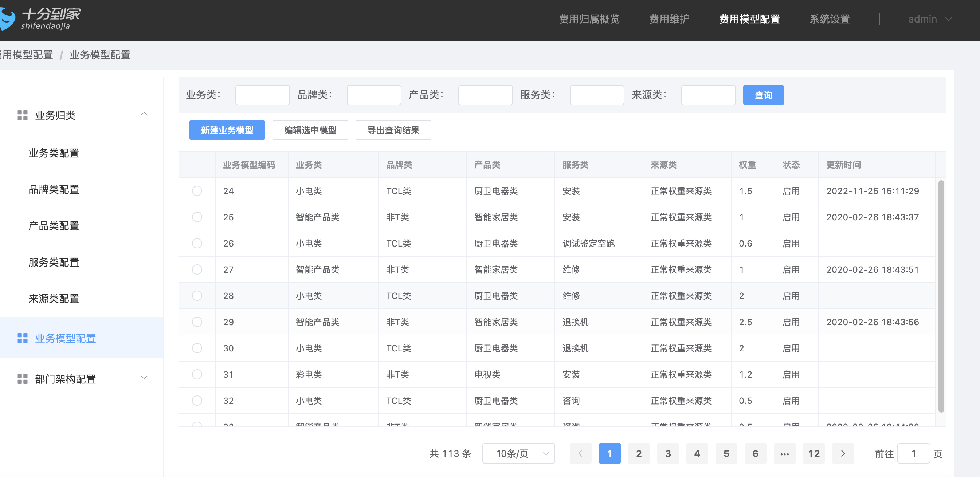The width and height of the screenshot is (980, 477).
Task: Open 费用维护 in top navigation
Action: pos(669,19)
